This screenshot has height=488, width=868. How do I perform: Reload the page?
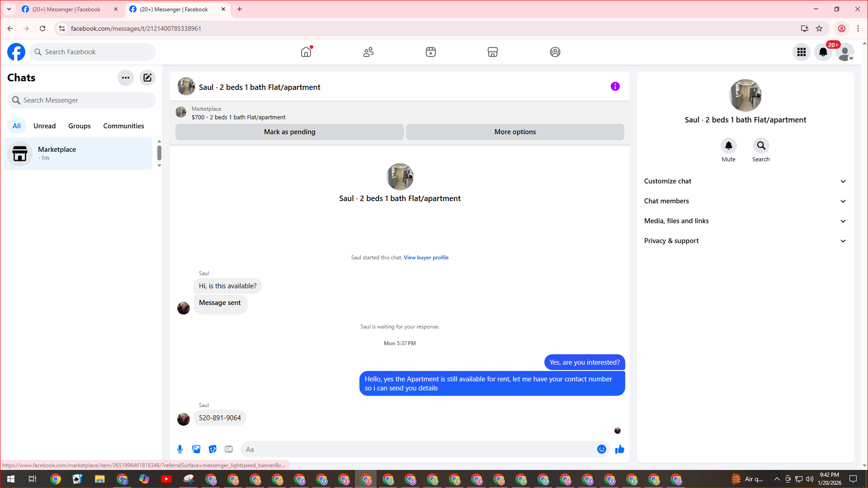(x=42, y=28)
